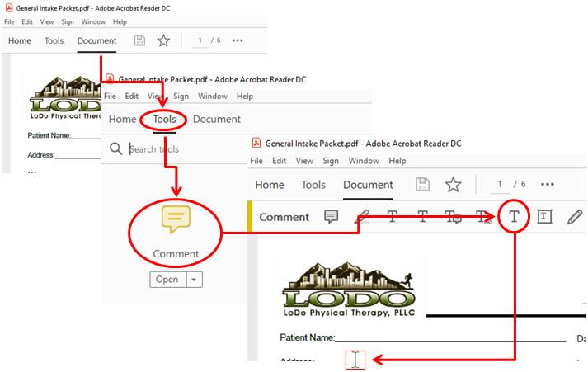Select the sticky note tool in the Comment toolbar
Image resolution: width=588 pixels, height=372 pixels.
(332, 216)
